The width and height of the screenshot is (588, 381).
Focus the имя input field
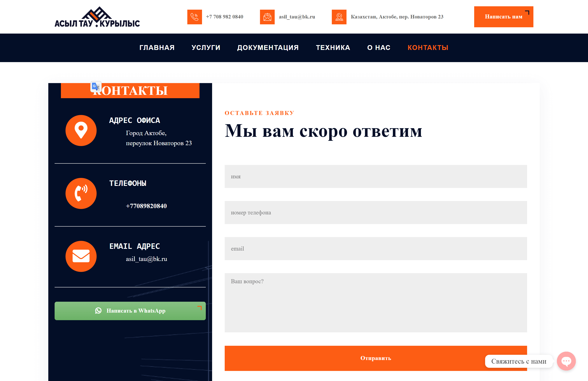coord(375,176)
